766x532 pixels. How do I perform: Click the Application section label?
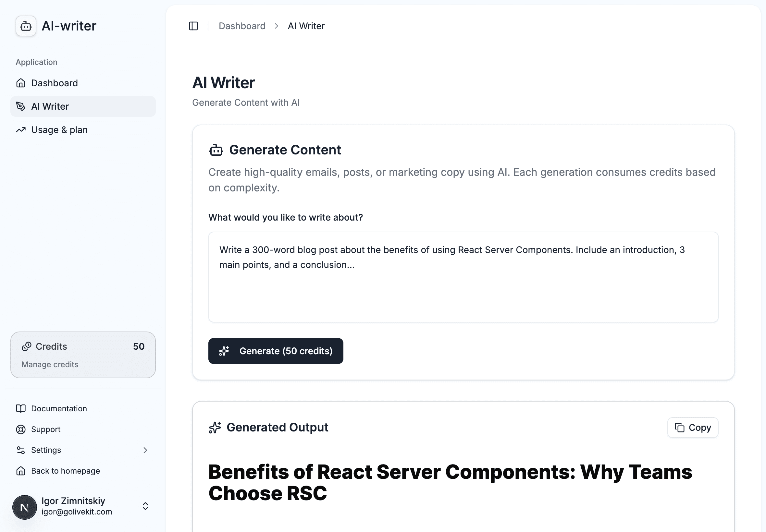(36, 62)
